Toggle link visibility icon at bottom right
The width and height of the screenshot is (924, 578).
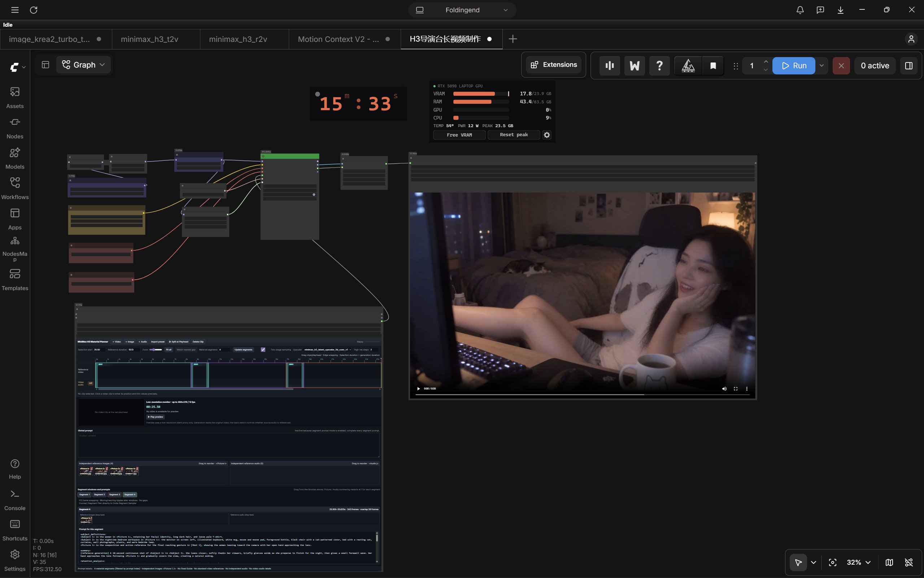pyautogui.click(x=909, y=562)
